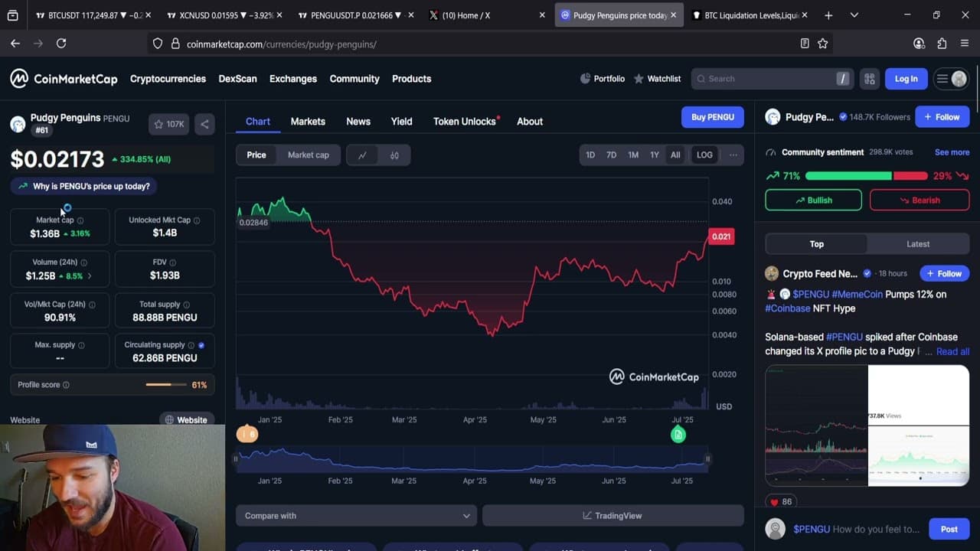980x551 pixels.
Task: Click the chart range slider right handle
Action: tap(707, 459)
